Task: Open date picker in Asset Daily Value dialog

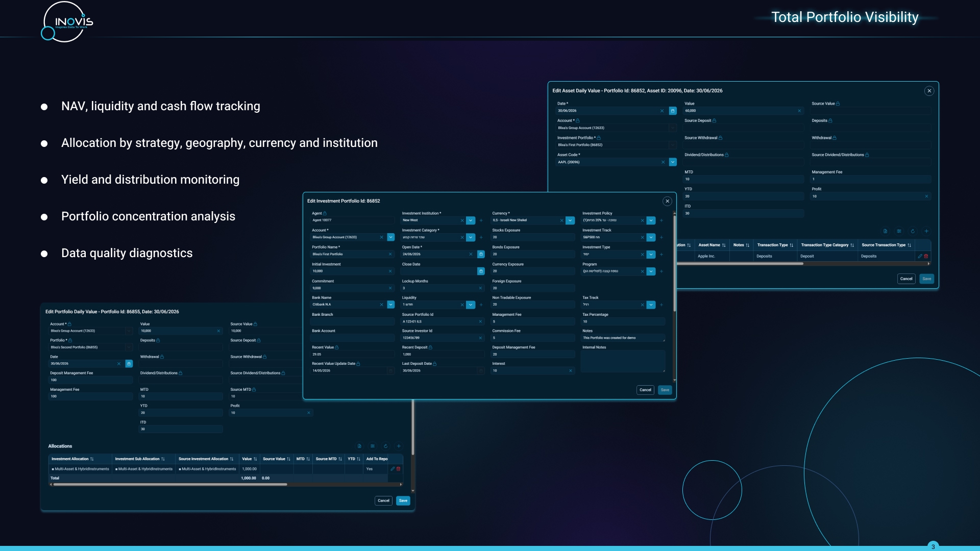Action: (x=673, y=111)
